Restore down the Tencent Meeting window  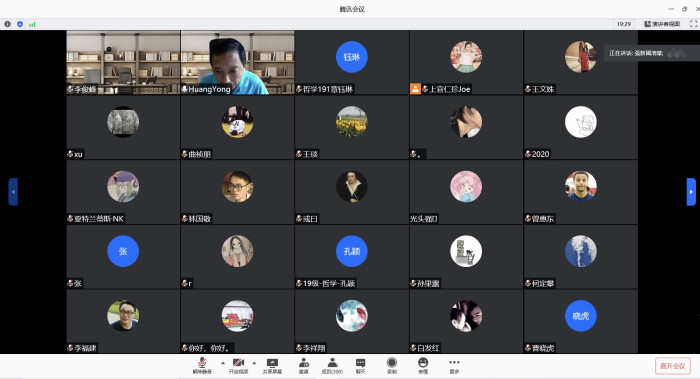[684, 9]
